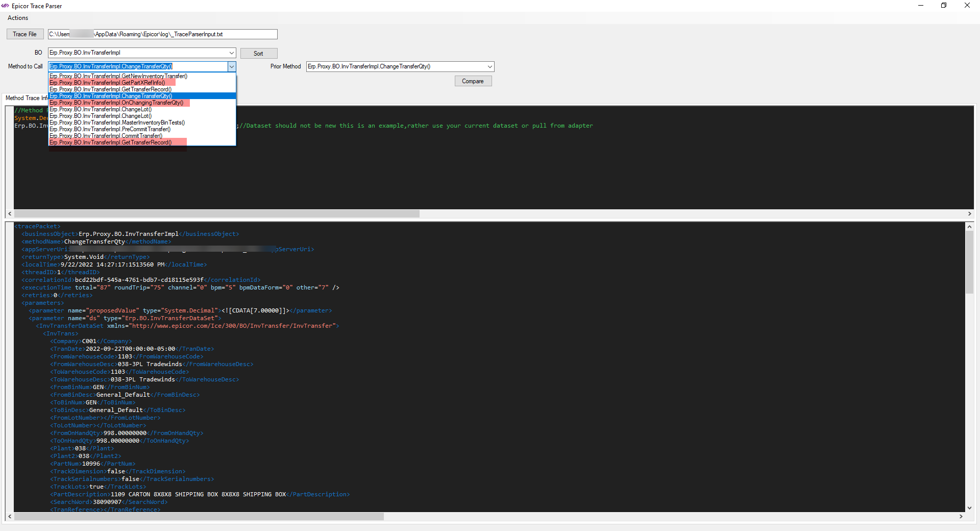The width and height of the screenshot is (980, 531).
Task: Click XML pane horizontal scrollbar thumb
Action: click(199, 517)
